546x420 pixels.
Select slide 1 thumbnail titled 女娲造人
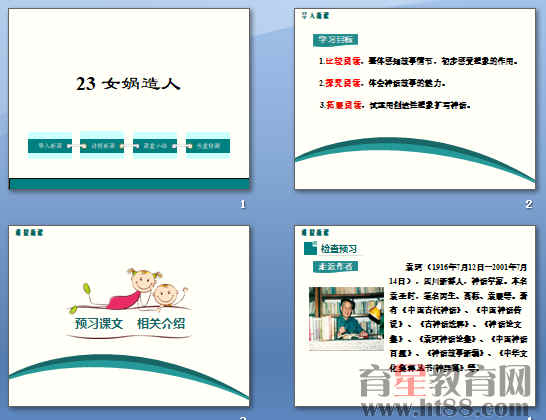click(129, 99)
